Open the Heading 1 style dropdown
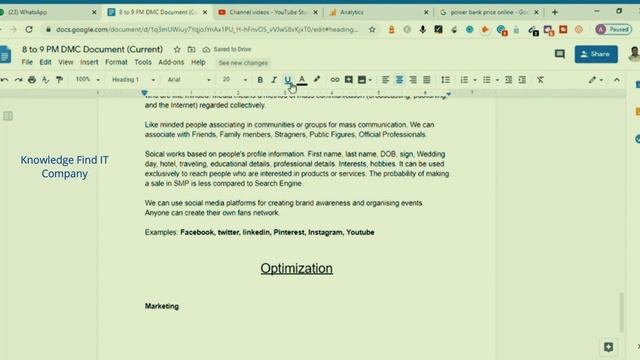 pos(133,80)
